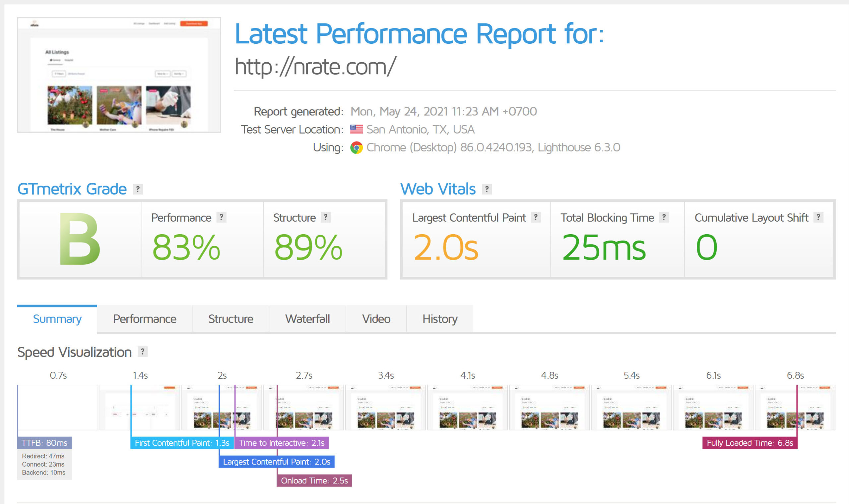Click the First Contentful Paint 1.3s label

pos(182,443)
